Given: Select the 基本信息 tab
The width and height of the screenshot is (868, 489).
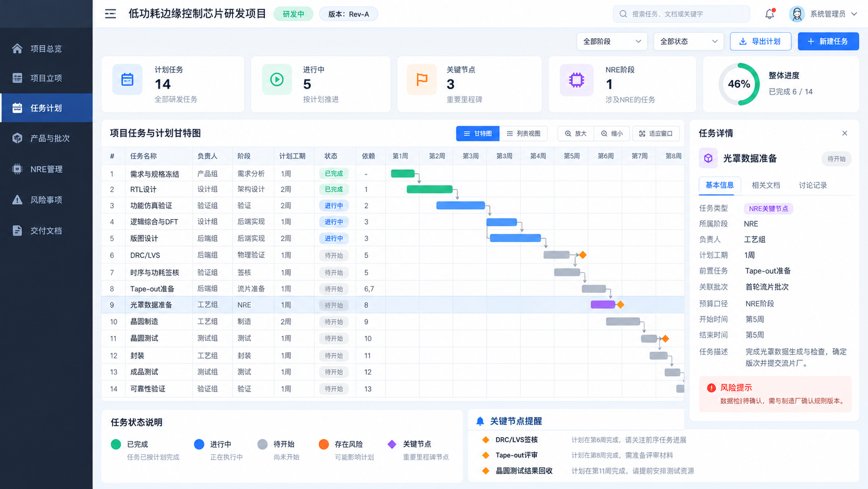Looking at the screenshot, I should [720, 185].
